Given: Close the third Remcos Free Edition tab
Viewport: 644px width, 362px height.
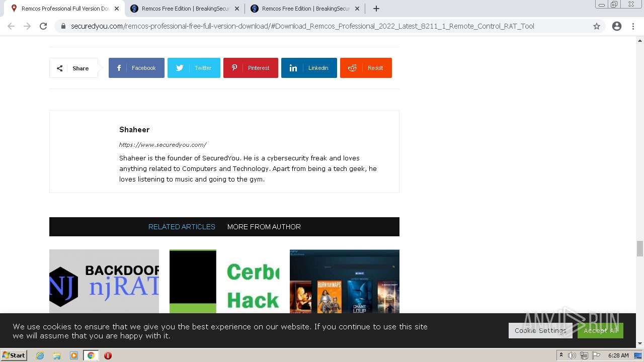Looking at the screenshot, I should coord(357,9).
